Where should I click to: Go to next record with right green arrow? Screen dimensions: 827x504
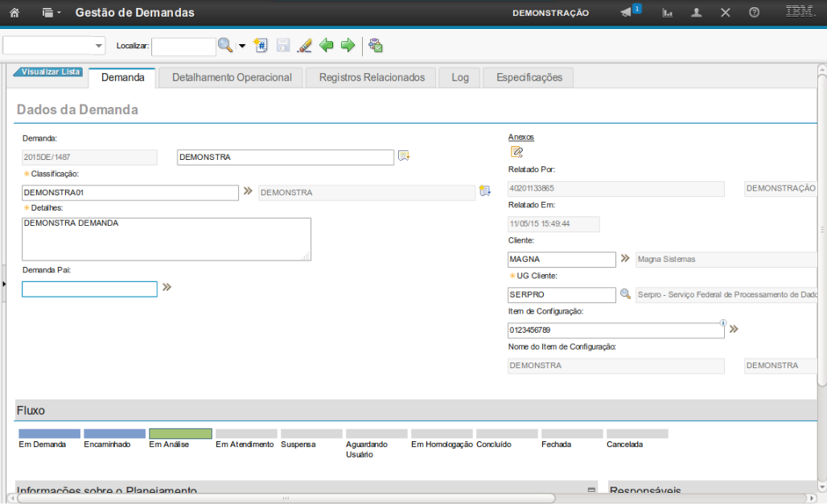point(348,45)
